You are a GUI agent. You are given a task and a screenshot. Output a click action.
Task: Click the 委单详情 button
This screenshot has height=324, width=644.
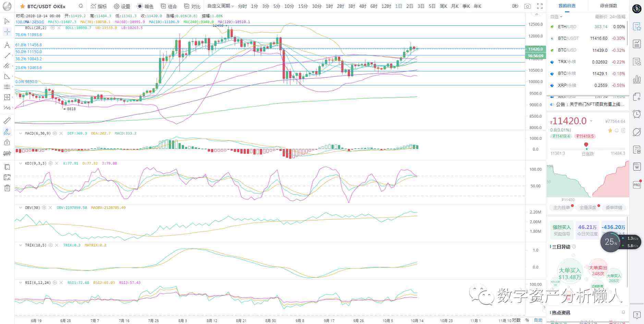tap(614, 208)
